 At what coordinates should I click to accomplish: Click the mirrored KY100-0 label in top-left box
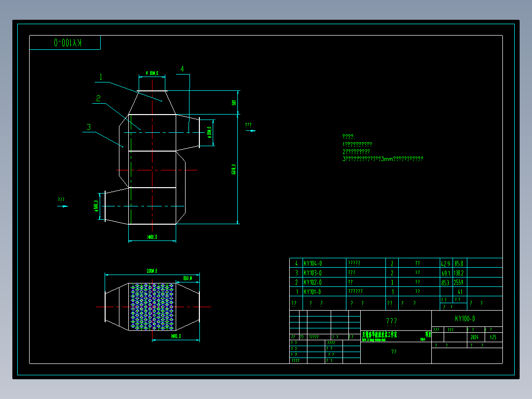click(x=68, y=42)
